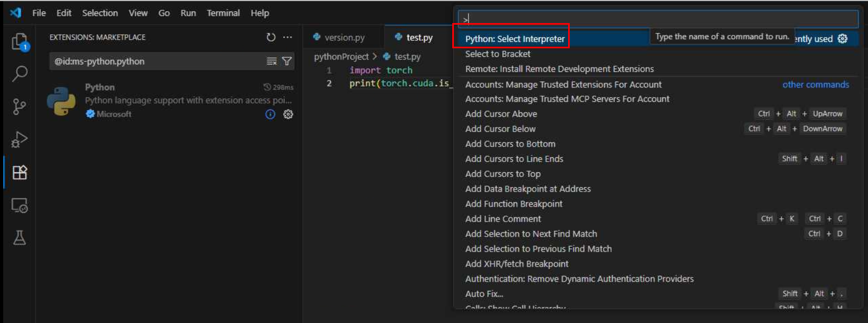Open the Explorer view in activity bar
Viewport: 868px width, 323px height.
(19, 41)
